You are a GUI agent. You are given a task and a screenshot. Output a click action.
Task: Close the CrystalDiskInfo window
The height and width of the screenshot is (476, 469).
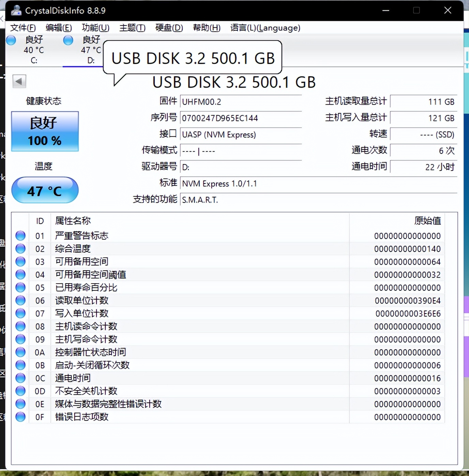pos(448,11)
